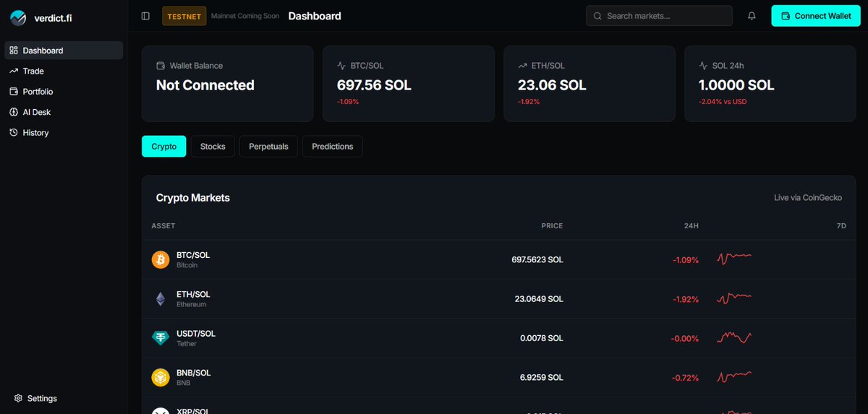Click the verdict.fi logo icon

[18, 17]
